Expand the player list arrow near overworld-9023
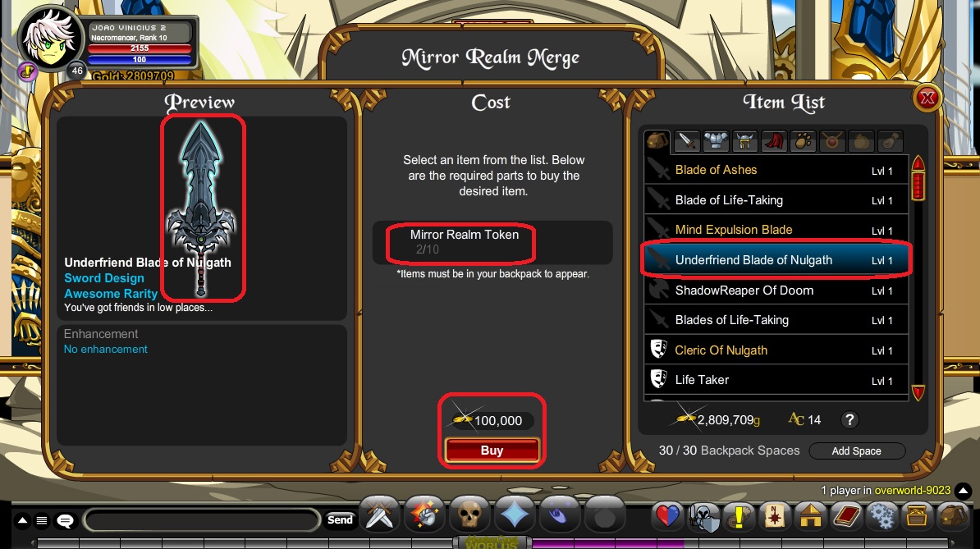980x549 pixels. (x=963, y=490)
